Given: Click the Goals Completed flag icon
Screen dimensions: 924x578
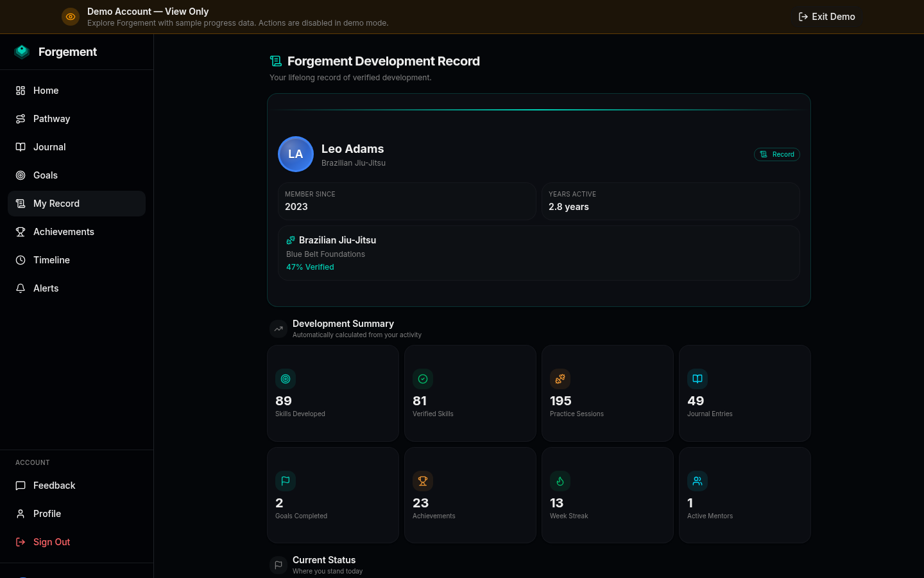Looking at the screenshot, I should click(286, 481).
